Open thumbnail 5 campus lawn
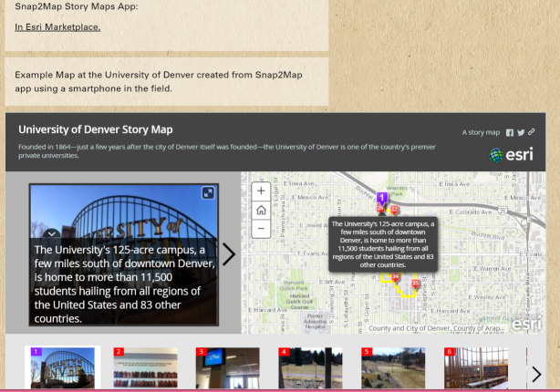 click(x=393, y=367)
